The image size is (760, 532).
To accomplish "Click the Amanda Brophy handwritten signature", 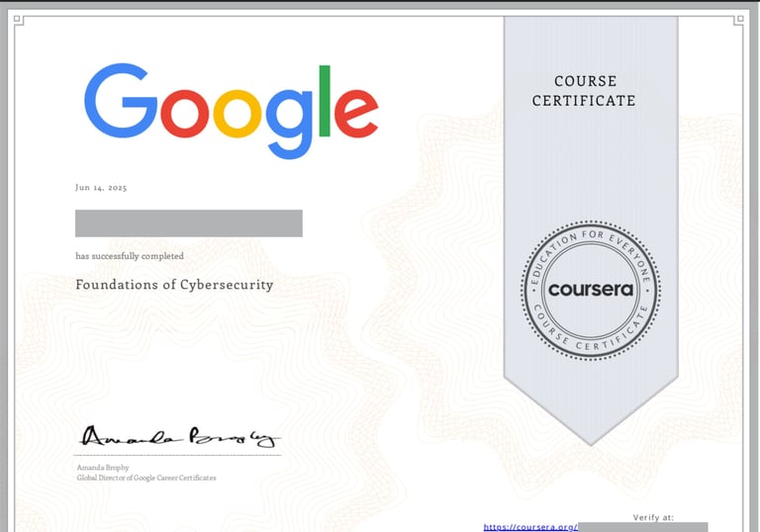I will [x=179, y=436].
